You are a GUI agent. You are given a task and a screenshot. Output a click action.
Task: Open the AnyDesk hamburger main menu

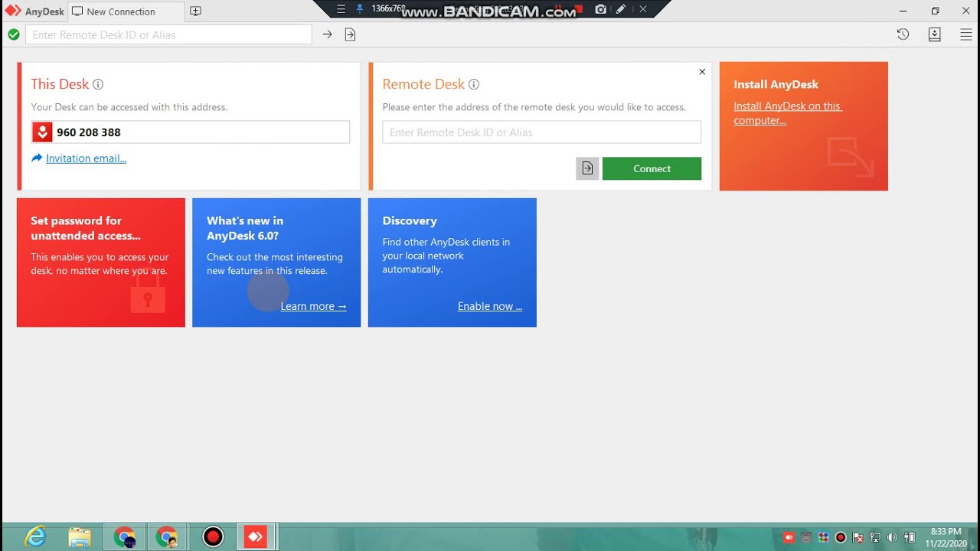(966, 34)
